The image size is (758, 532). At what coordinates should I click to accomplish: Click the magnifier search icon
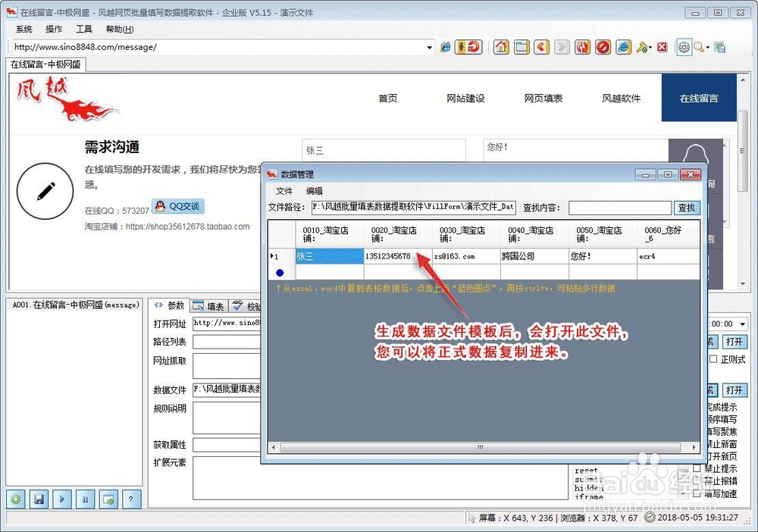pos(699,47)
